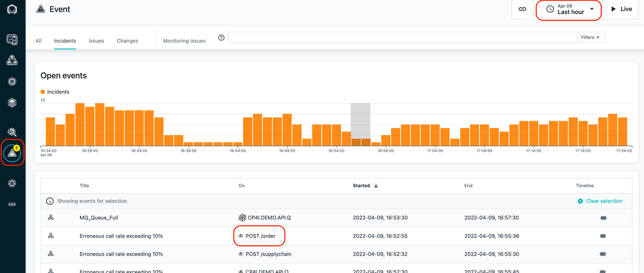Focus the events filter query field
Image resolution: width=644 pixels, height=273 pixels.
click(x=402, y=37)
